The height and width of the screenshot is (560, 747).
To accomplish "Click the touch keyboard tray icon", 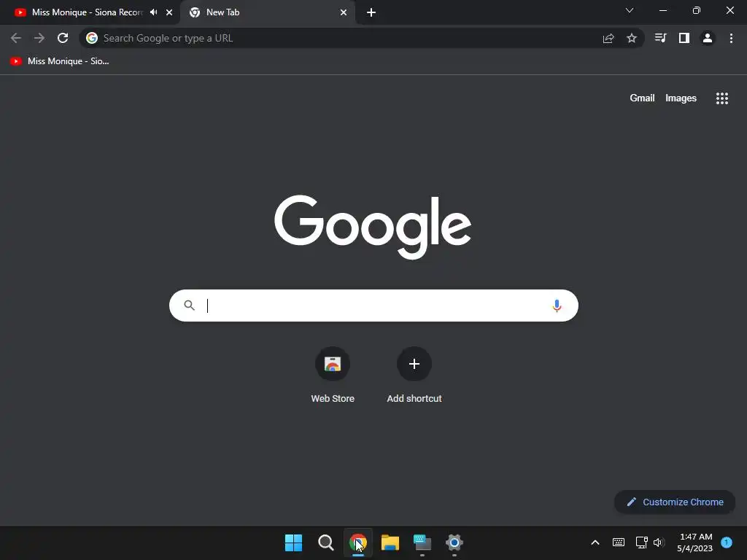I will pyautogui.click(x=619, y=542).
